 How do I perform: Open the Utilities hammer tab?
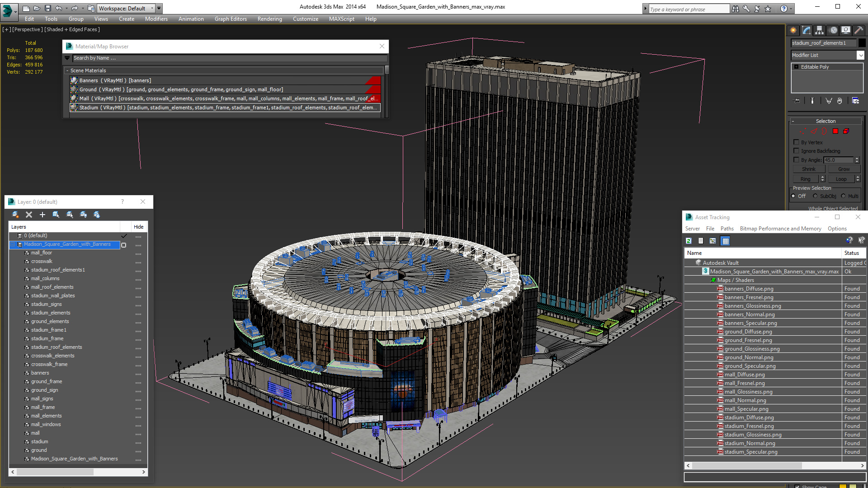tap(859, 30)
